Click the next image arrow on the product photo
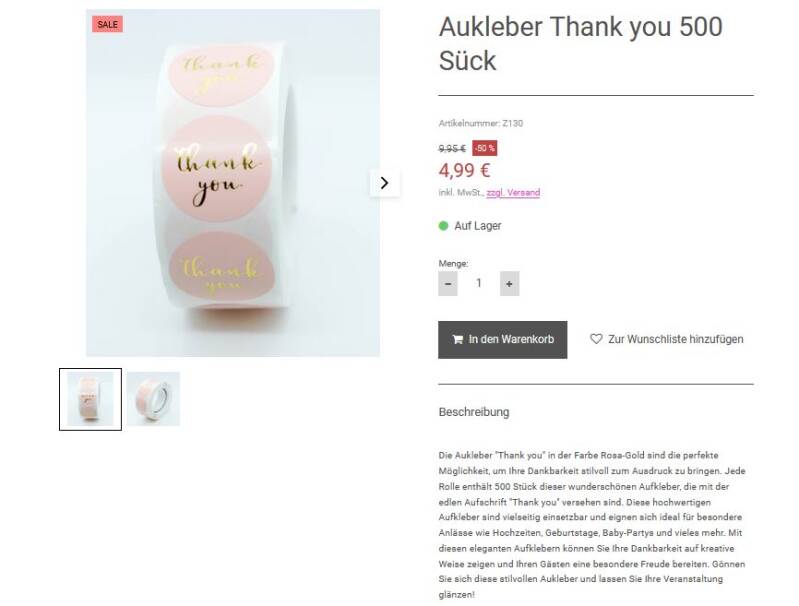Viewport: 799px width, 606px height. pos(384,183)
